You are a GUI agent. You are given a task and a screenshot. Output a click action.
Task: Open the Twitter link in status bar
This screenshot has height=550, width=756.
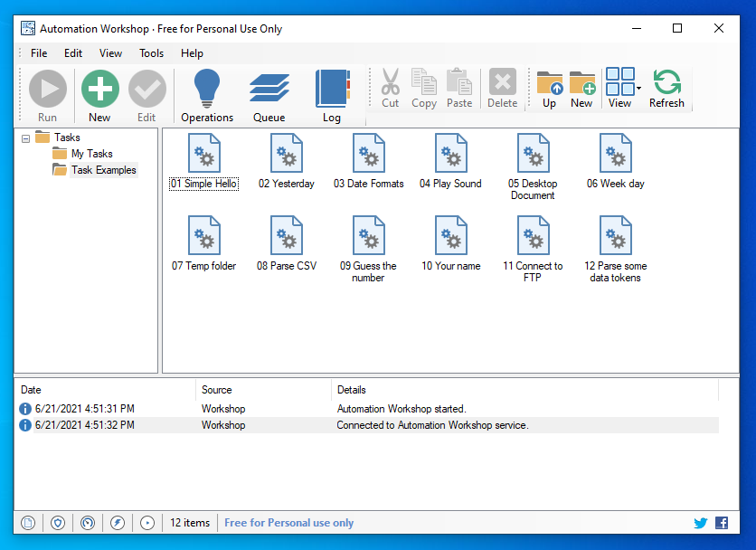point(701,523)
